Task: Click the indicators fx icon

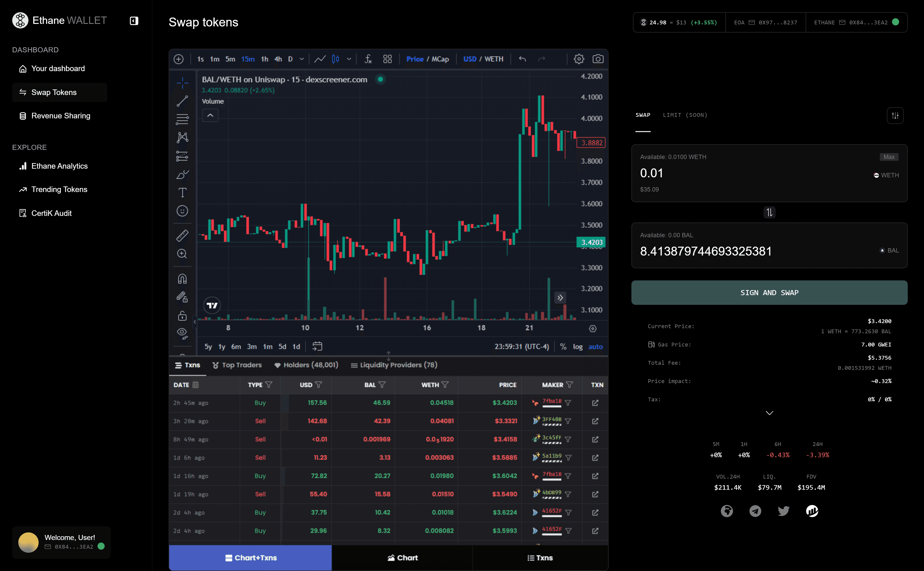Action: point(368,59)
